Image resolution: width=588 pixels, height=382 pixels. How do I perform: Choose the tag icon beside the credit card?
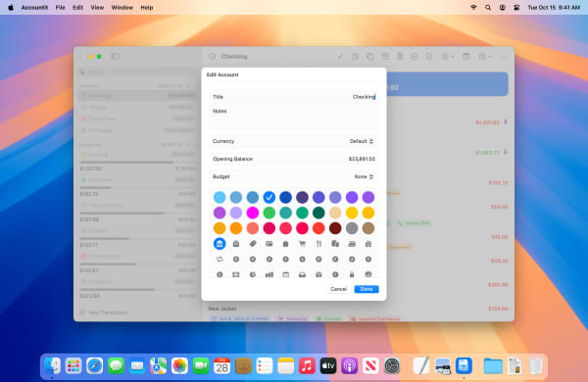pos(253,244)
